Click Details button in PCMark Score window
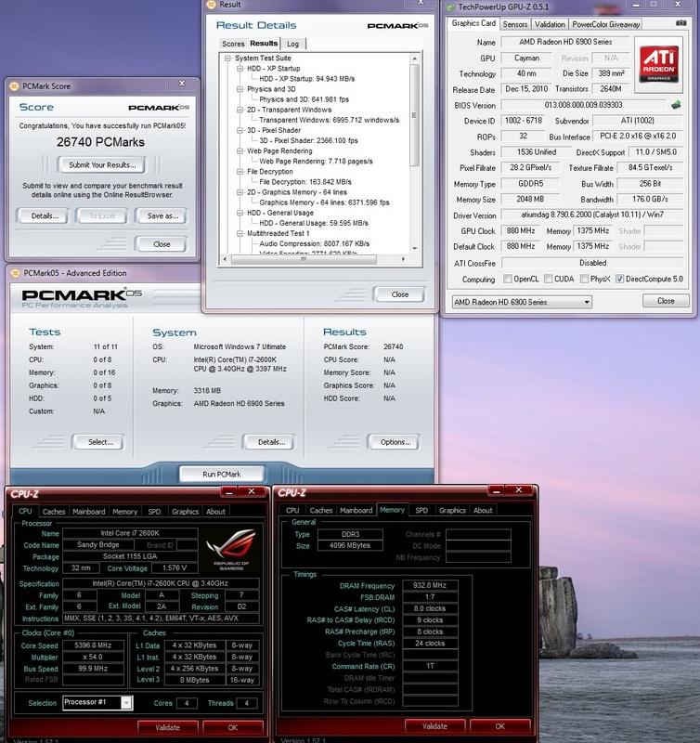This screenshot has width=700, height=743. (43, 216)
